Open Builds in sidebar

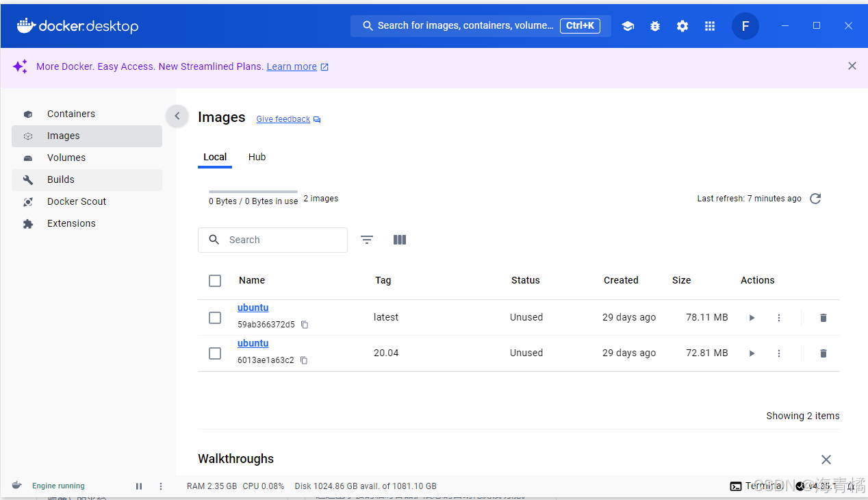pos(87,179)
